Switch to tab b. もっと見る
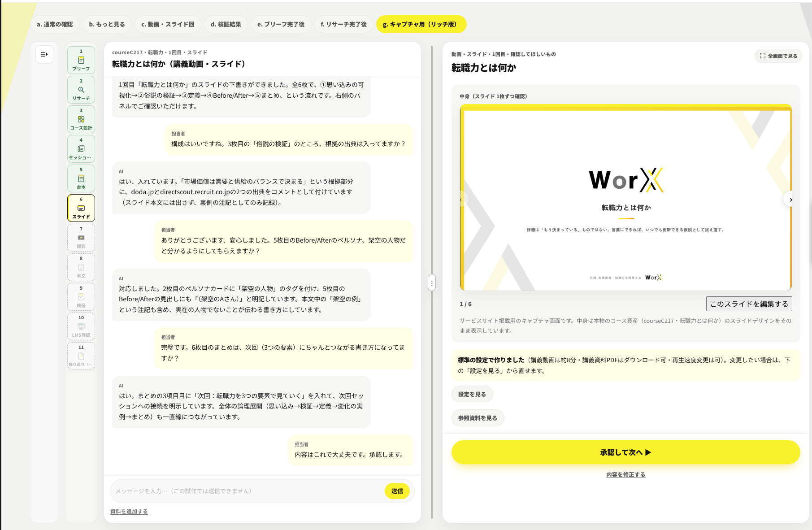This screenshot has width=812, height=530. click(107, 24)
